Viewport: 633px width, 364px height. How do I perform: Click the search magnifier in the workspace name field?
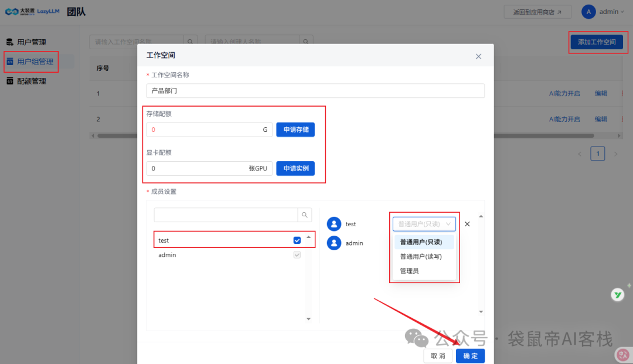pyautogui.click(x=189, y=42)
